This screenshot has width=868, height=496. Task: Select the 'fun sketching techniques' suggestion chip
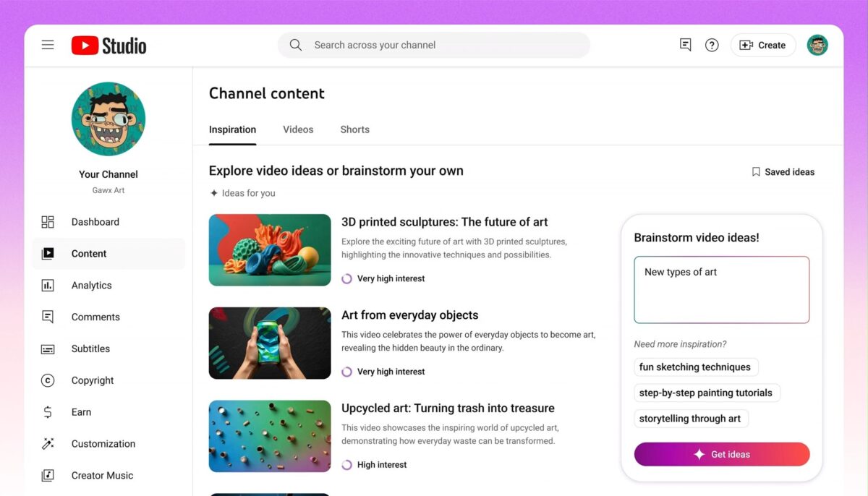(x=695, y=367)
